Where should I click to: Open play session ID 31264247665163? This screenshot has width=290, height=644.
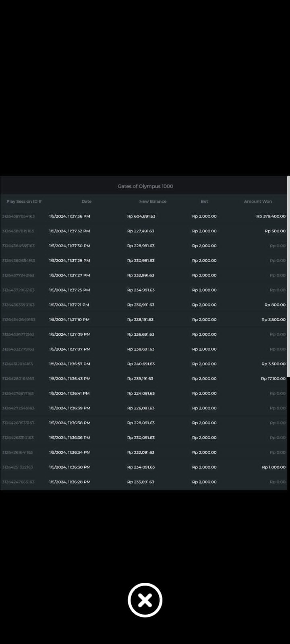18,482
